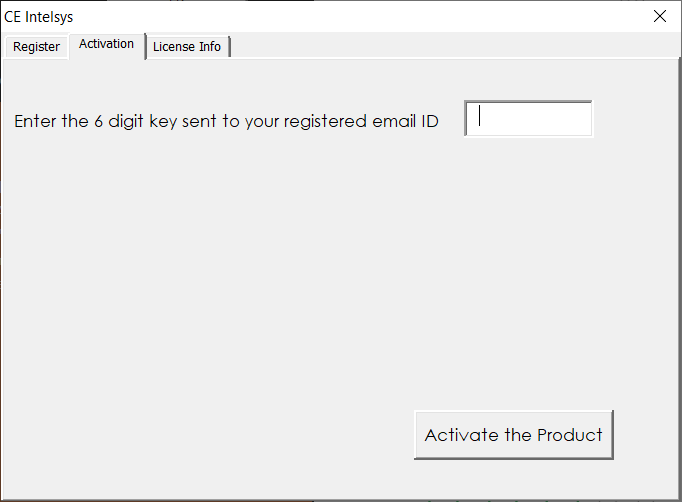
Task: Switch to the Register tab
Action: click(x=36, y=47)
